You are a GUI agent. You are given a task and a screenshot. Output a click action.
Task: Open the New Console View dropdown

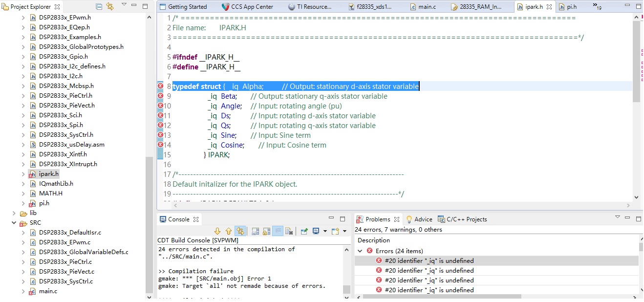click(344, 231)
